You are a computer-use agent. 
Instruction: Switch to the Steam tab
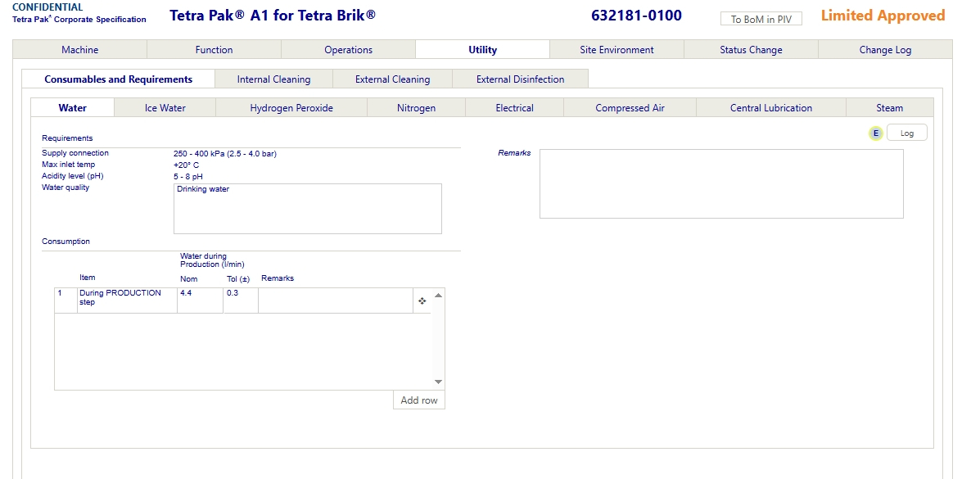[x=889, y=107]
